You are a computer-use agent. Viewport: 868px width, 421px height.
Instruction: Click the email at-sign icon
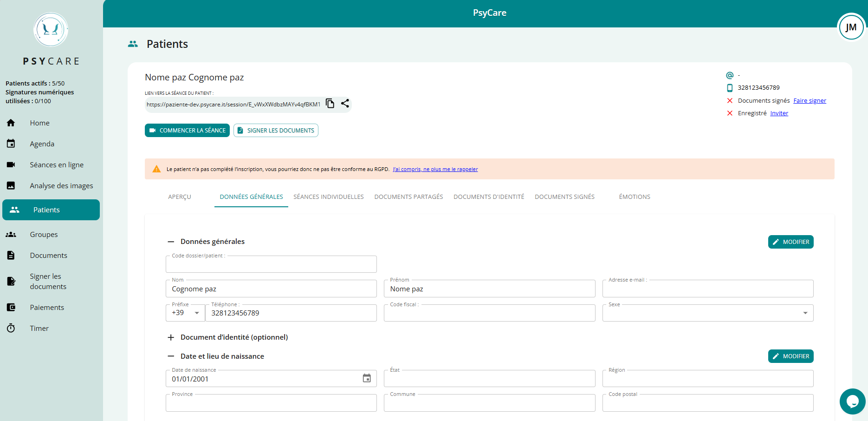(730, 75)
